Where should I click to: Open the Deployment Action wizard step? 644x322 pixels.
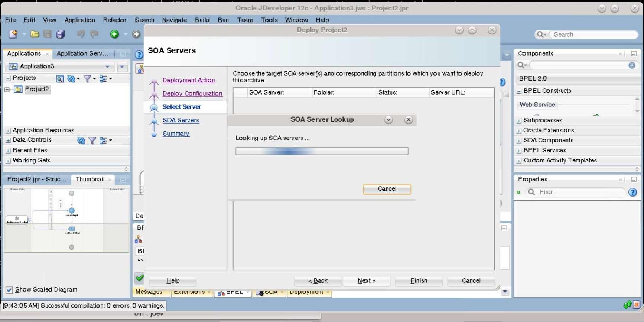coord(189,80)
